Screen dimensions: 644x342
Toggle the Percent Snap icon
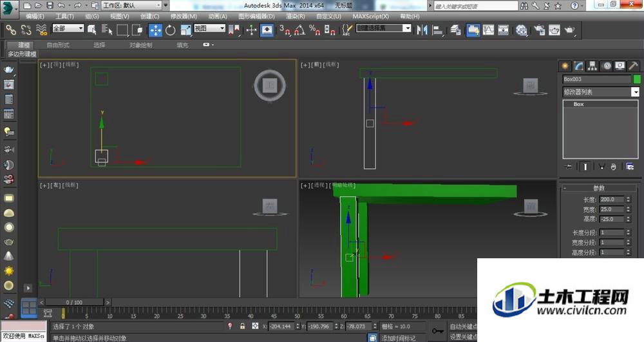coord(315,30)
